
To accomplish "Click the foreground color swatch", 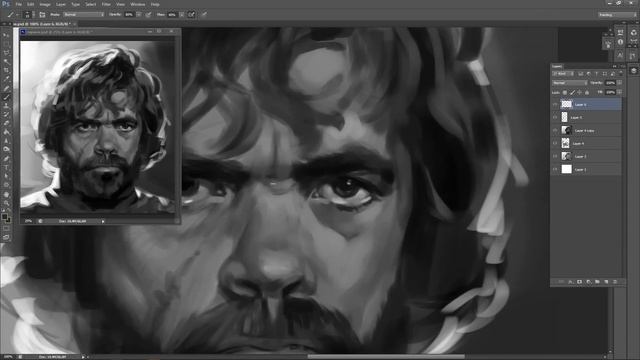I will tap(5, 217).
